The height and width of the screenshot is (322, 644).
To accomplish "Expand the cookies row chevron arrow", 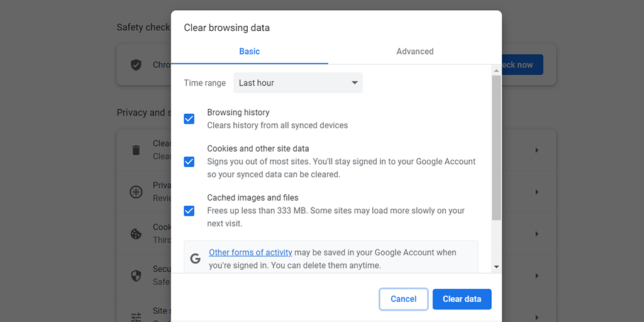I will click(536, 234).
